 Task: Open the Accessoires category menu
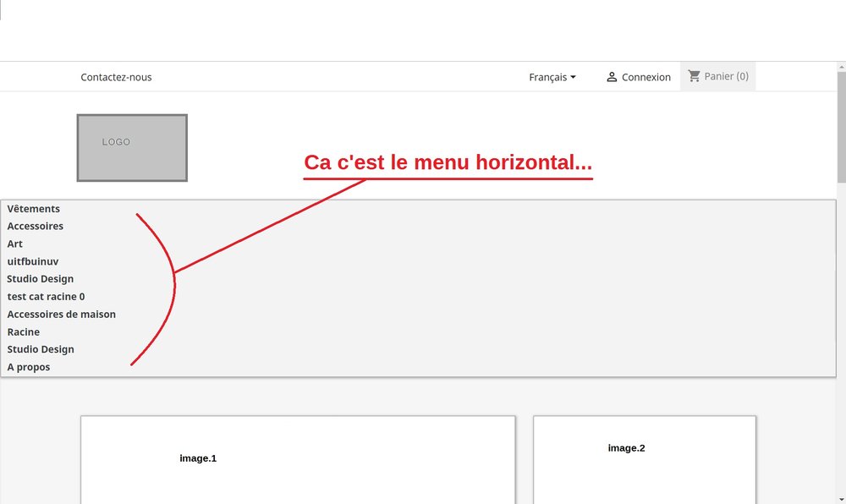35,226
